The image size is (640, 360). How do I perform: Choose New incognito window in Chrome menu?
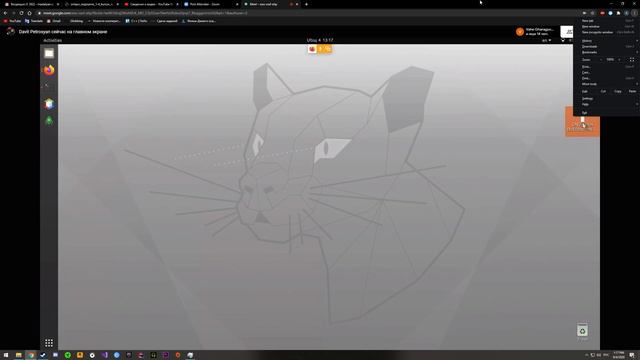click(607, 32)
